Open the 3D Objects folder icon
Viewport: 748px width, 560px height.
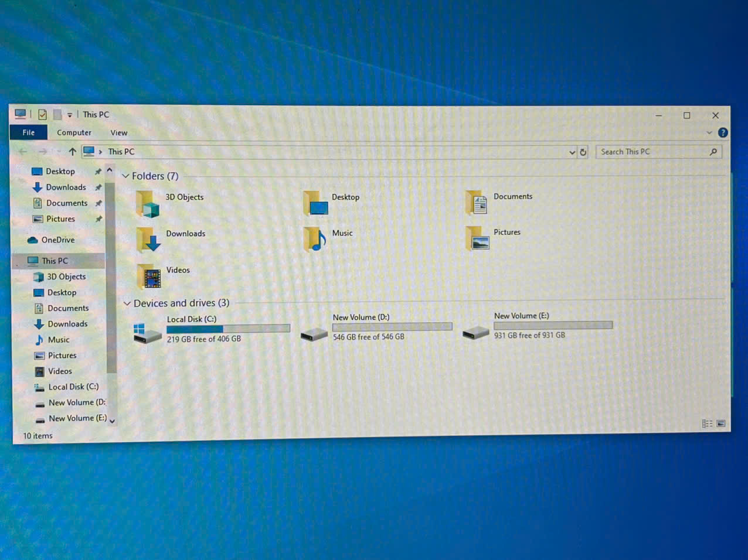(147, 204)
